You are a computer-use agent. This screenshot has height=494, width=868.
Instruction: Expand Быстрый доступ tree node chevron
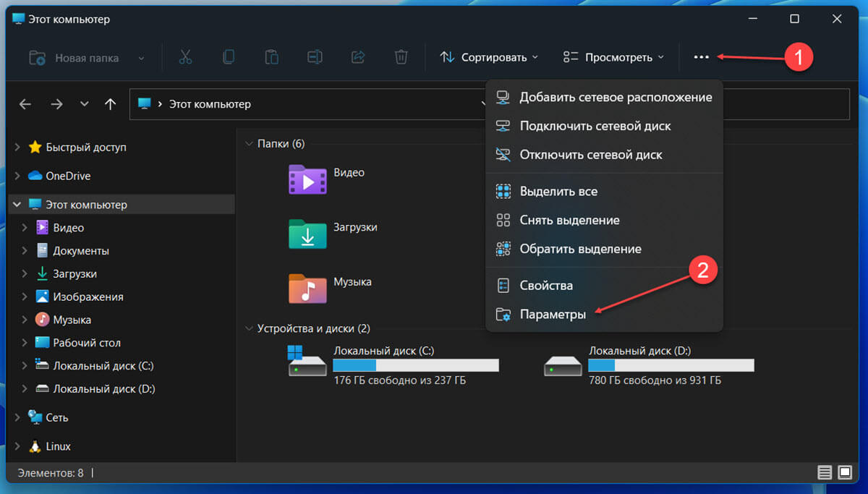tap(17, 147)
